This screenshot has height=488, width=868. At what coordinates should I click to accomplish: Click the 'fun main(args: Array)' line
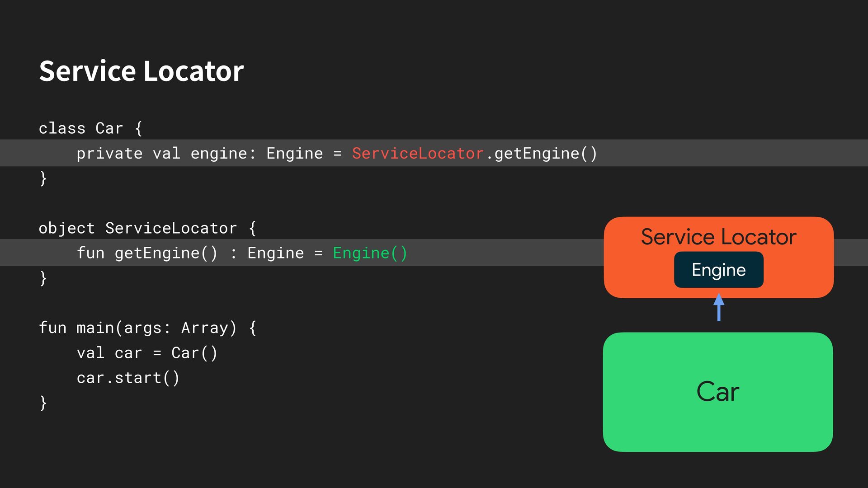pos(147,328)
